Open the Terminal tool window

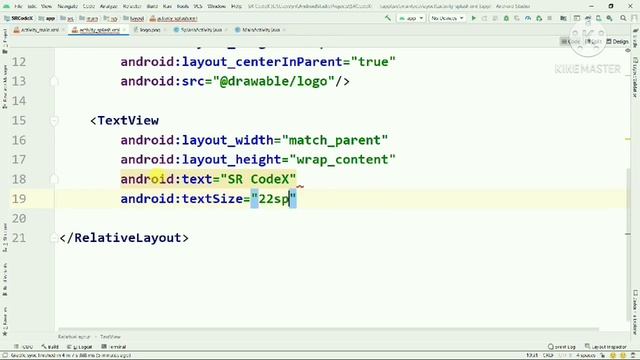114,347
